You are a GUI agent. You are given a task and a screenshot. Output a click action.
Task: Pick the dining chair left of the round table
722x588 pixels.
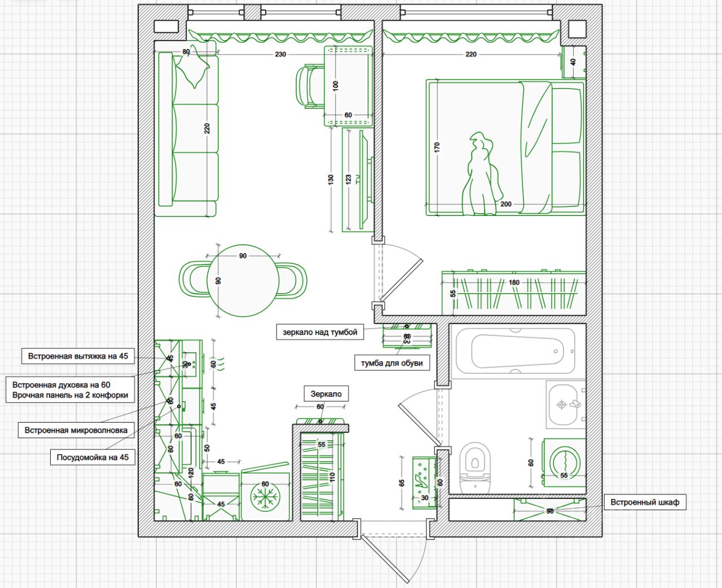(x=195, y=279)
